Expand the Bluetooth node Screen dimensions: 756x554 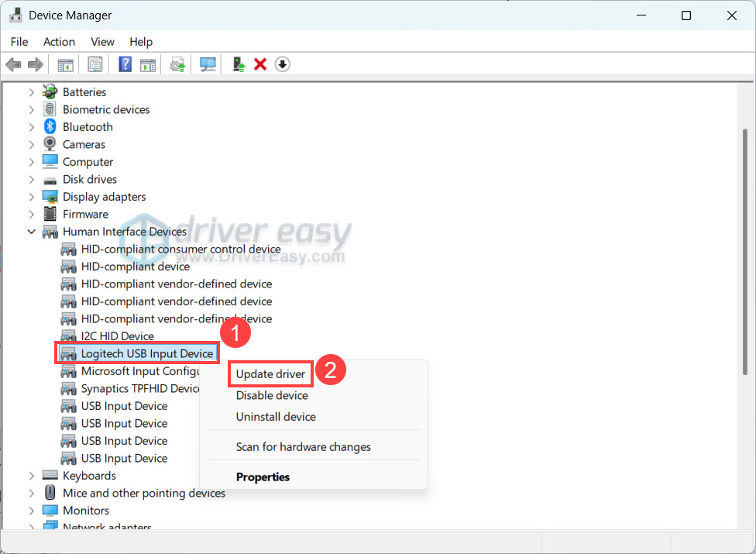click(31, 127)
